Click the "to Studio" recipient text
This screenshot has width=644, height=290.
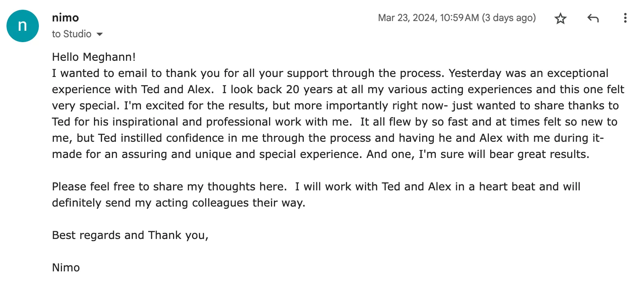(71, 34)
